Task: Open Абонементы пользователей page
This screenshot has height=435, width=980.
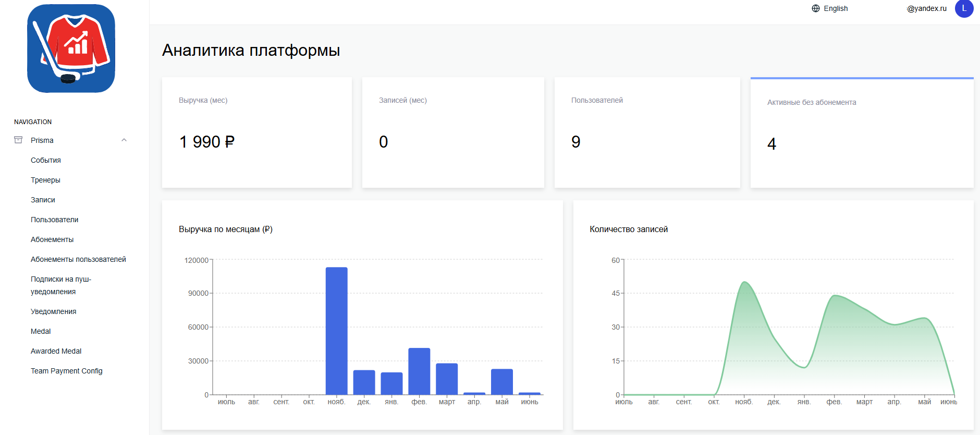Action: pos(78,259)
